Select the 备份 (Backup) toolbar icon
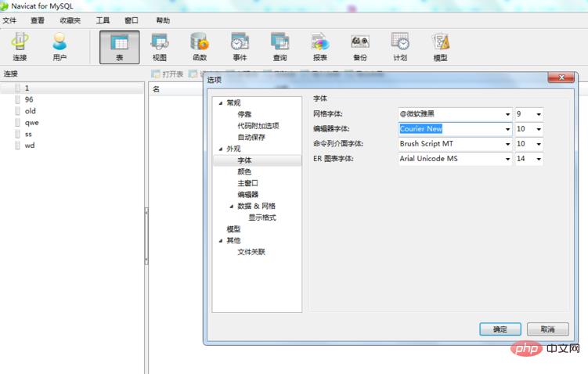588x374 pixels. click(360, 47)
